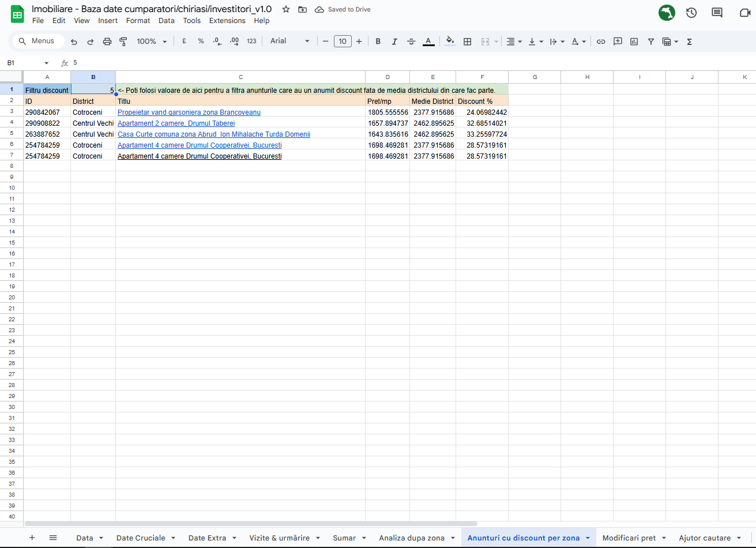This screenshot has width=756, height=548.
Task: Open the fill colour picker
Action: coord(450,42)
